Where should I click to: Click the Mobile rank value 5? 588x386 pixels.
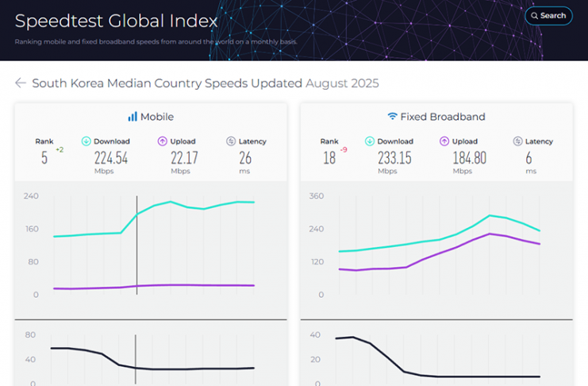44,158
